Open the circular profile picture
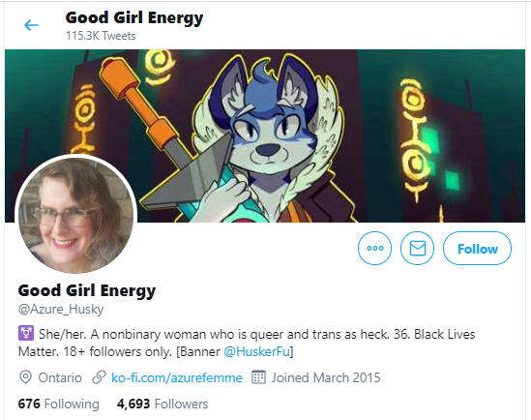Screen dimensions: 531x420 click(x=75, y=215)
